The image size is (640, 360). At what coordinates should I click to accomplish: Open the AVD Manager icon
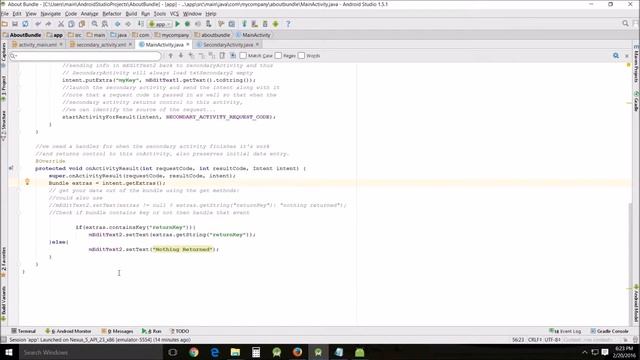click(254, 24)
